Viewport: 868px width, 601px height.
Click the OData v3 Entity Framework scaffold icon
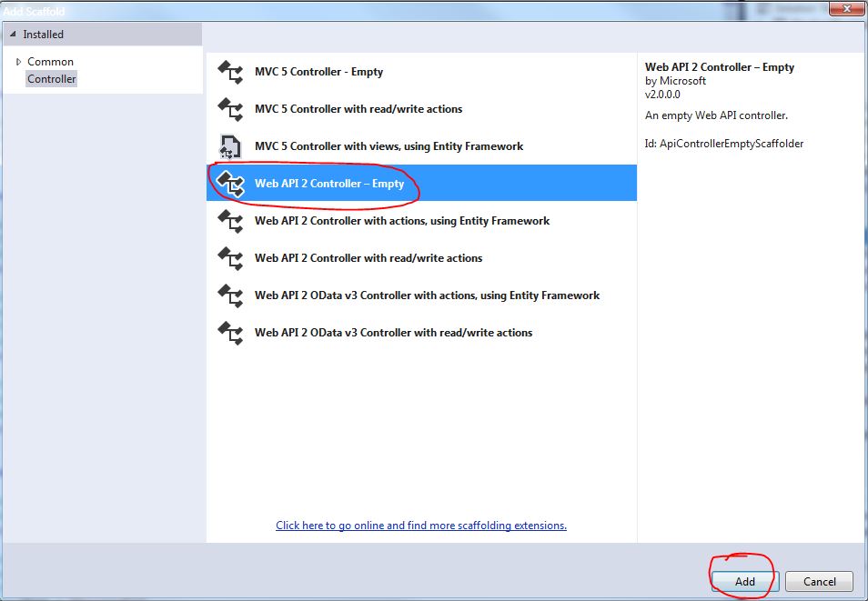point(229,295)
